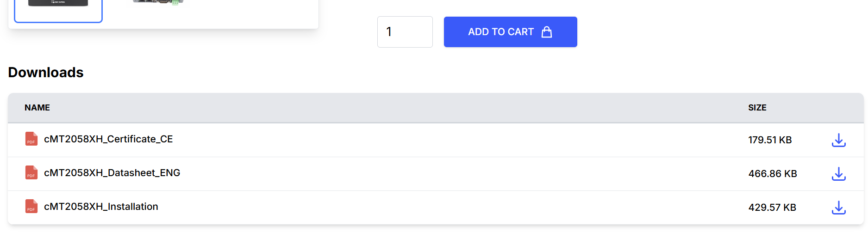Click the quantity input field
The height and width of the screenshot is (245, 868).
tap(405, 32)
